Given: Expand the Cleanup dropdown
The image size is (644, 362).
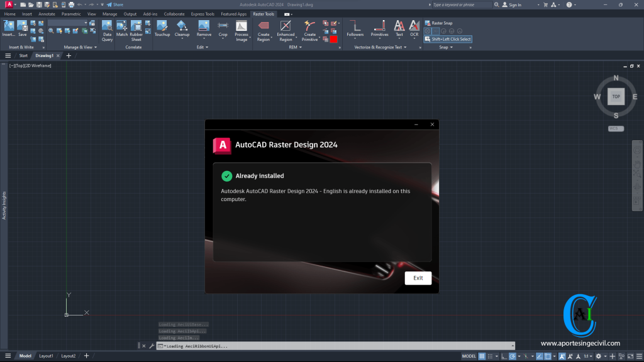Looking at the screenshot, I should point(181,38).
